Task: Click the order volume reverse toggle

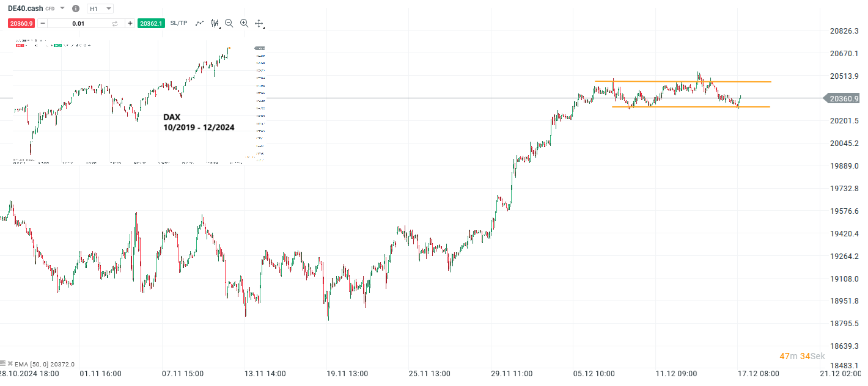Action: tap(115, 23)
